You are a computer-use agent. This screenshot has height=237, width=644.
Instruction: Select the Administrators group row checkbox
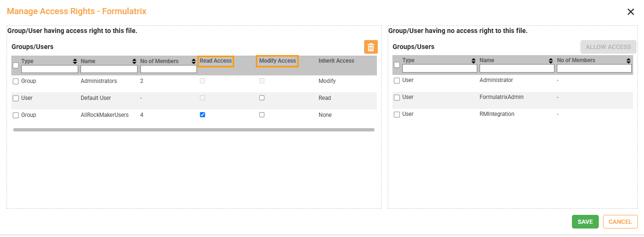click(16, 82)
